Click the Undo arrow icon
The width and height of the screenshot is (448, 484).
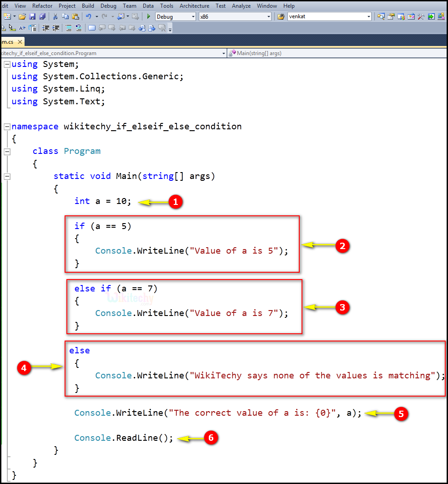[x=89, y=16]
